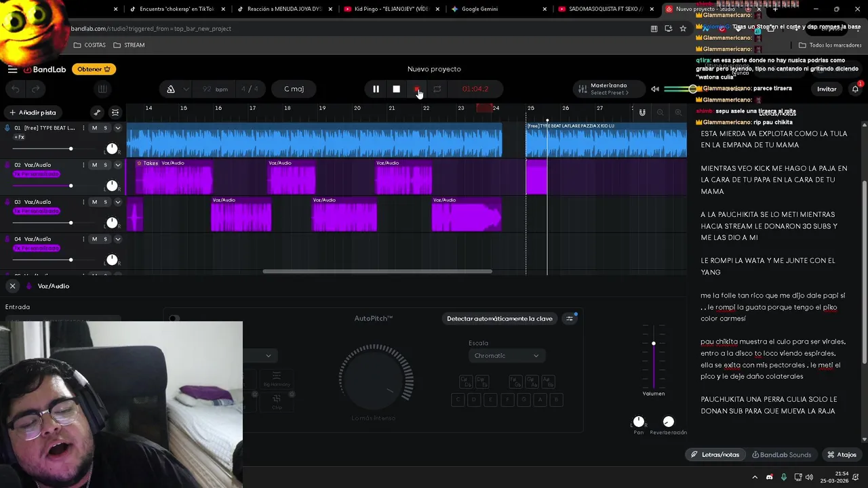Click the redo arrow button
The height and width of the screenshot is (488, 868).
point(36,89)
